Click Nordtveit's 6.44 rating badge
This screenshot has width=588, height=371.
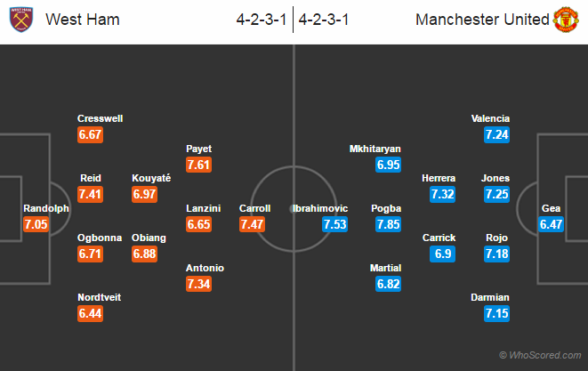coord(91,313)
